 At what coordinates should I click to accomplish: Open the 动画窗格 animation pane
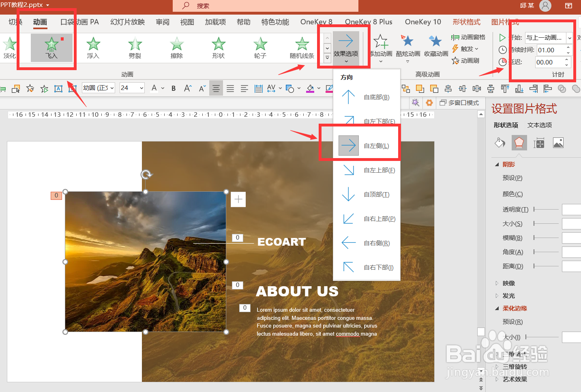pos(468,37)
